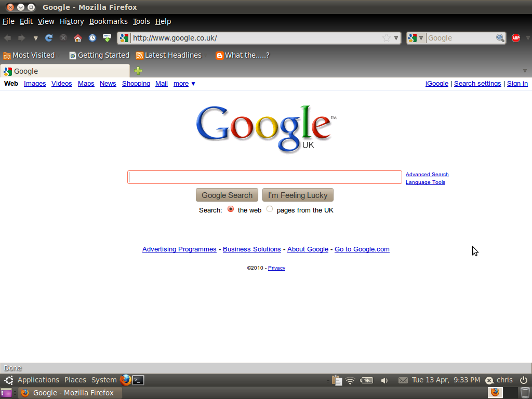Click the Forward navigation arrow
The height and width of the screenshot is (399, 532).
click(21, 38)
